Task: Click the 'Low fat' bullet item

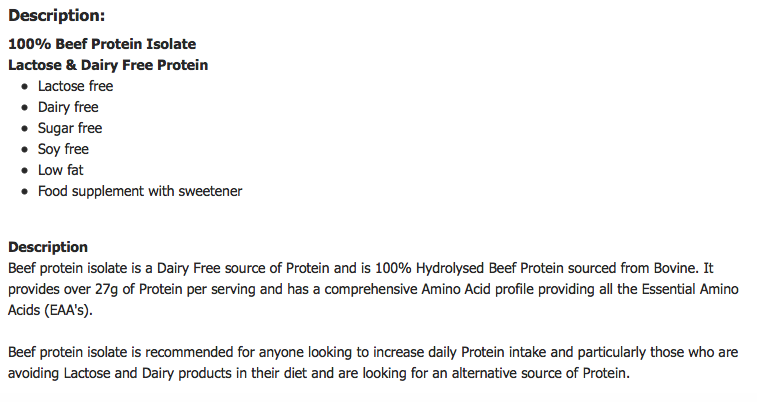Action: tap(60, 170)
